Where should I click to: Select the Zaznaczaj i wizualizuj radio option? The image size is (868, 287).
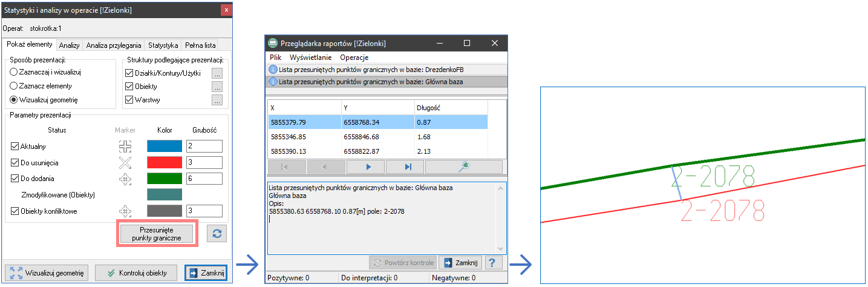pyautogui.click(x=13, y=72)
